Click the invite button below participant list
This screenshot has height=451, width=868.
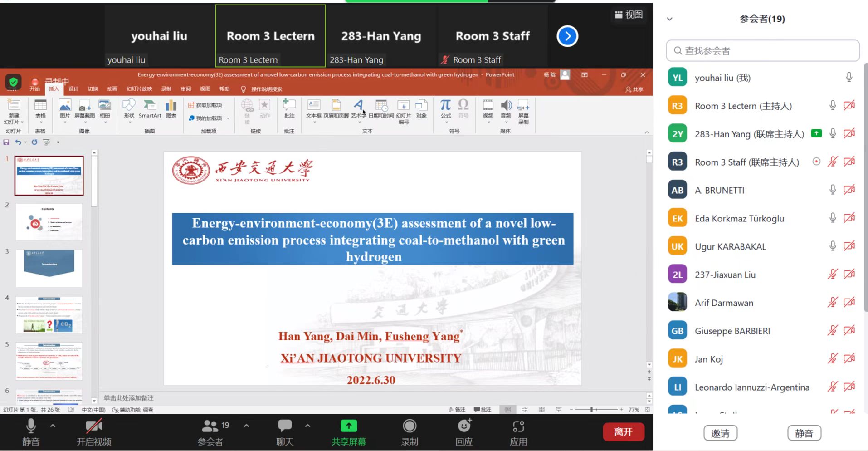[x=720, y=433]
